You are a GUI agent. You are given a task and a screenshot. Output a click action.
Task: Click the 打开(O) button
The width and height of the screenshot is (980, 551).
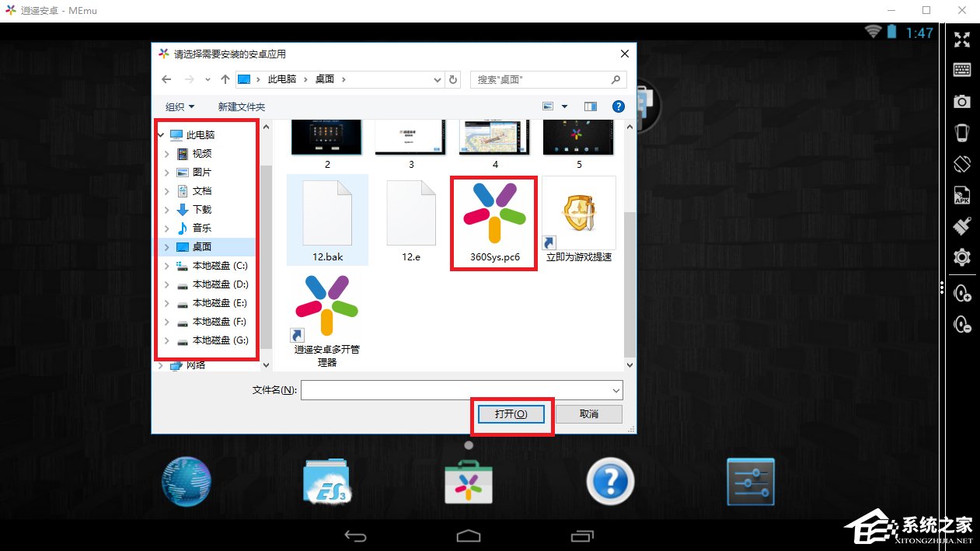point(511,414)
